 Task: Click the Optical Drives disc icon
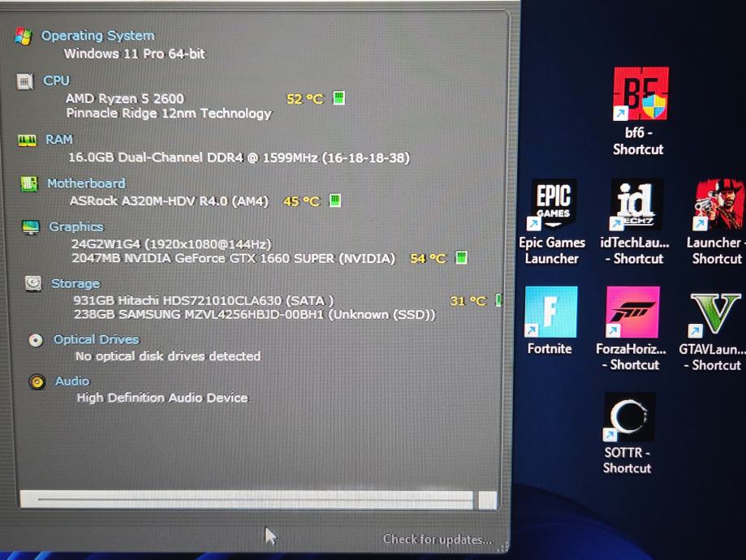pyautogui.click(x=36, y=340)
